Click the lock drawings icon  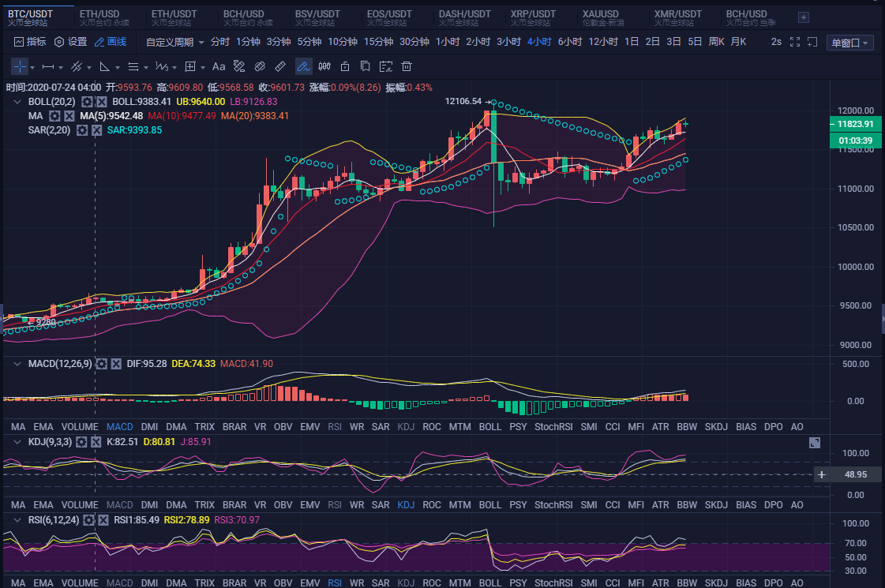pos(345,66)
